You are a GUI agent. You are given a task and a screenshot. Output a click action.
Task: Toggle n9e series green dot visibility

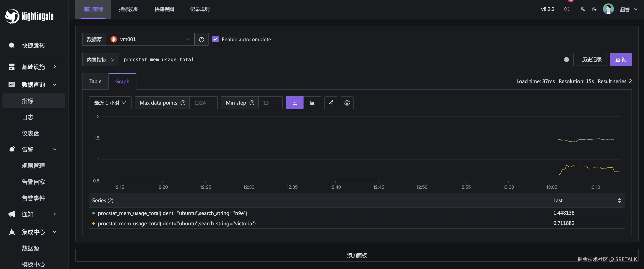(x=94, y=213)
